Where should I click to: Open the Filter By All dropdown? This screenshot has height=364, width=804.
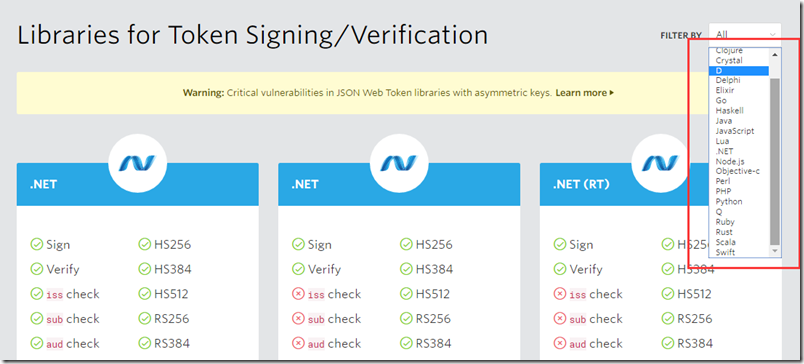(x=745, y=35)
